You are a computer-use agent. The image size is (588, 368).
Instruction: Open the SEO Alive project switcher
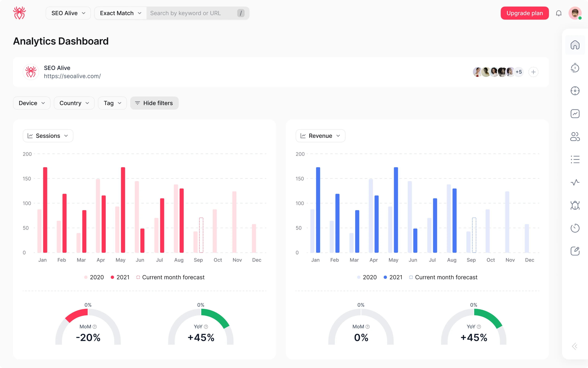tap(68, 13)
